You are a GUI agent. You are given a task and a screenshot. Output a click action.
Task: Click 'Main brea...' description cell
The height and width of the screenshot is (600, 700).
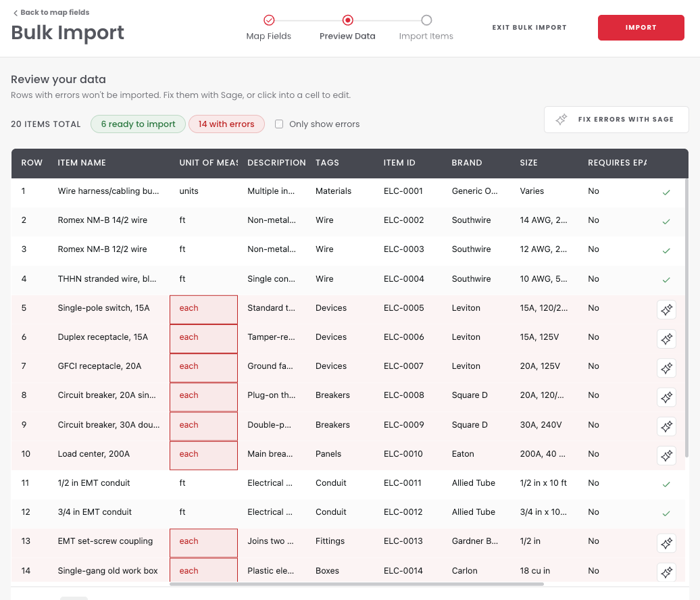point(270,454)
